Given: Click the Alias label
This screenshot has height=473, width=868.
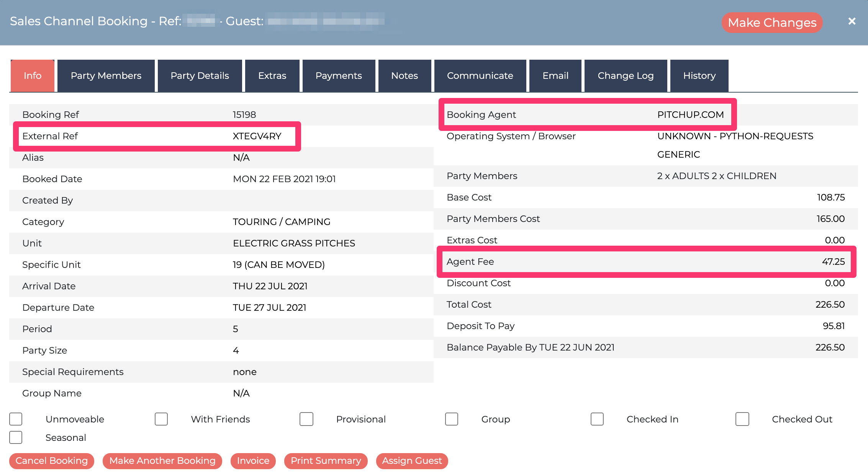Looking at the screenshot, I should [33, 158].
